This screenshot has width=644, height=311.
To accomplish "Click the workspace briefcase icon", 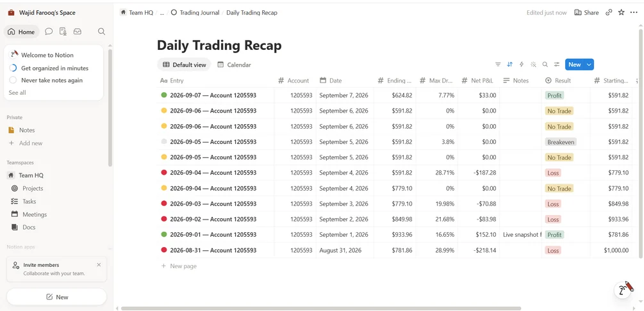I will coord(11,13).
